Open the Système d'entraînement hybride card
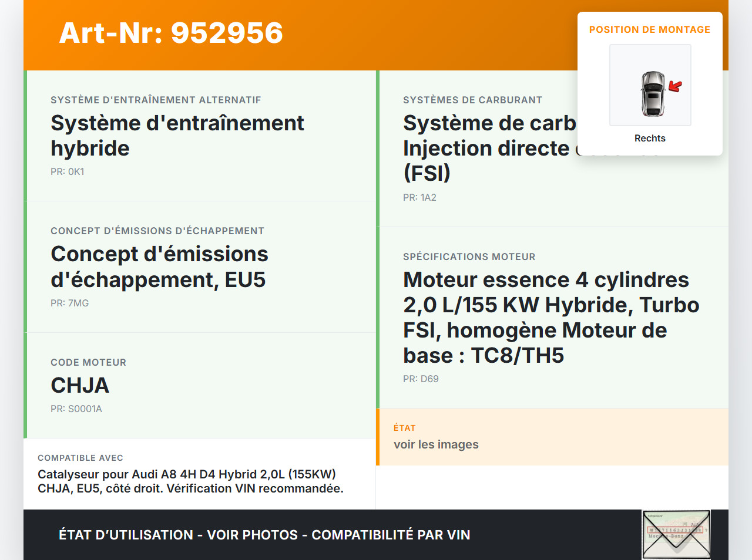 point(177,136)
